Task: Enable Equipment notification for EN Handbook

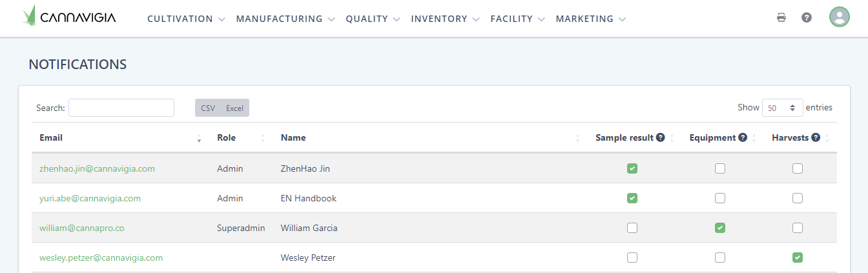Action: click(x=720, y=198)
